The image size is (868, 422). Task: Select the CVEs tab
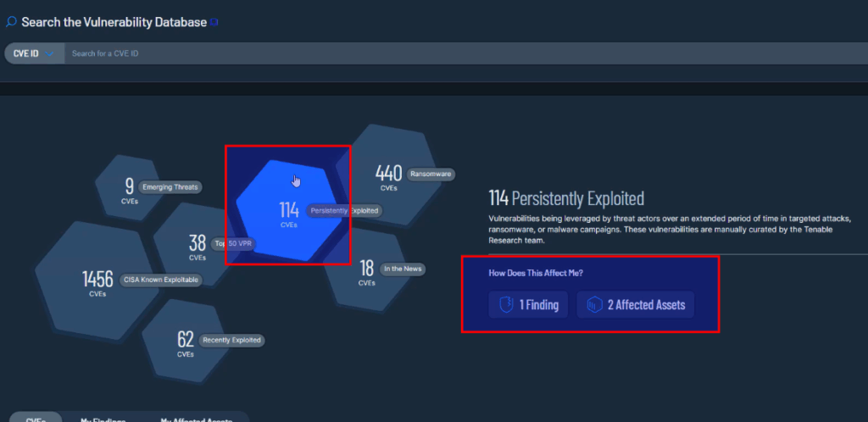click(35, 418)
